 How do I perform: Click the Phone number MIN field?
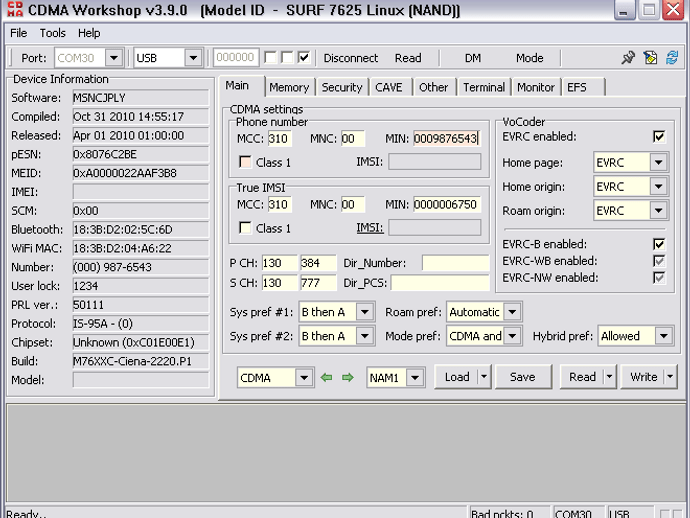[x=447, y=139]
